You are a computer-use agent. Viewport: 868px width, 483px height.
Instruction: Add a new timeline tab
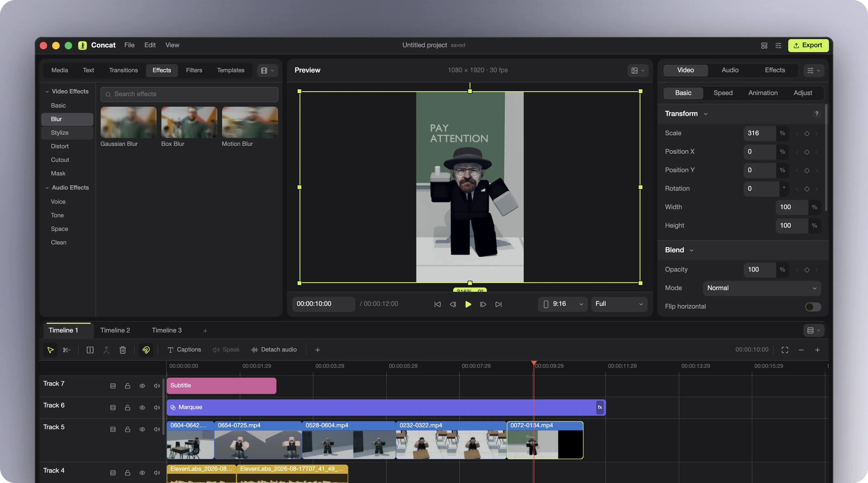click(x=205, y=331)
